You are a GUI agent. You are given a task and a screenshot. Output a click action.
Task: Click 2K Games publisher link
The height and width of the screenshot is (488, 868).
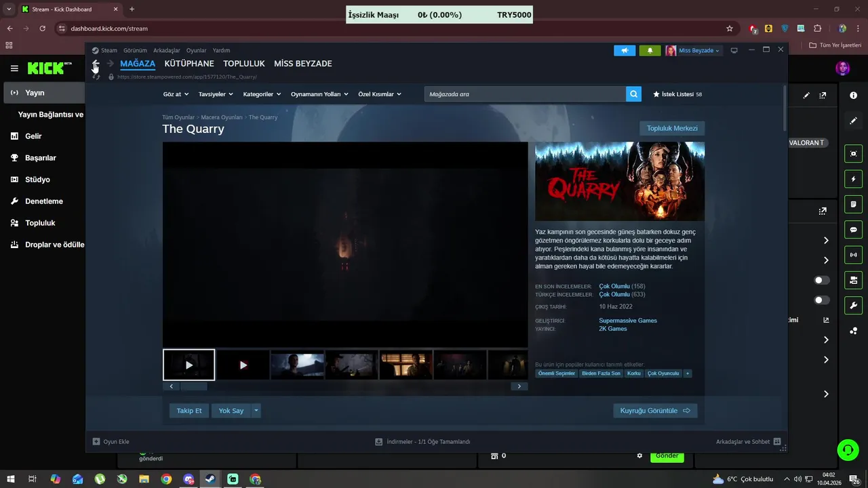pos(613,329)
